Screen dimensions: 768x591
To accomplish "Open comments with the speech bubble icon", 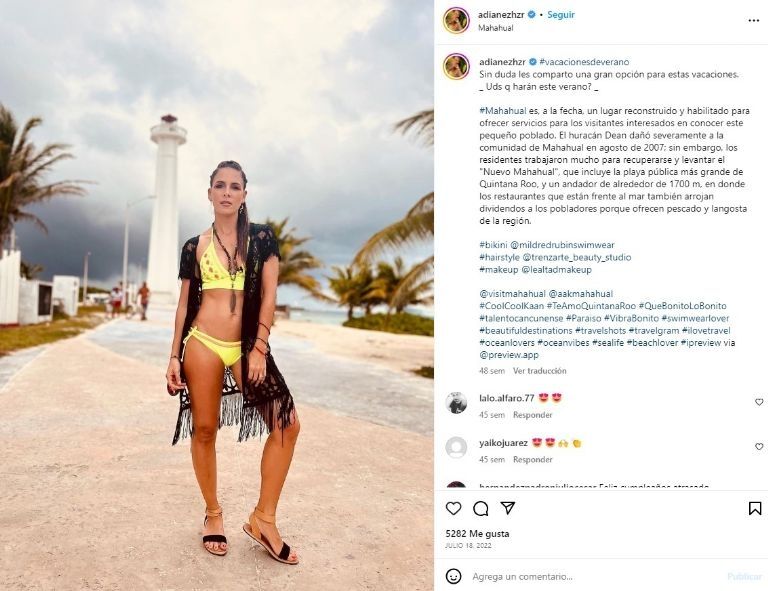I will (480, 509).
